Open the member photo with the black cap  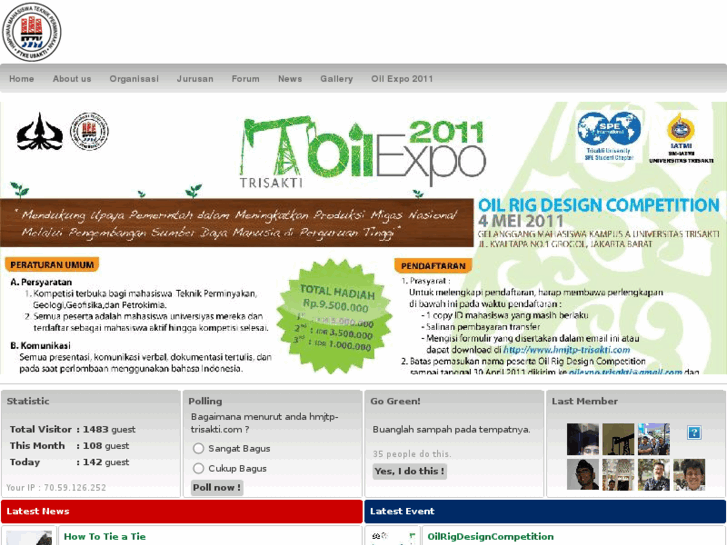point(583,474)
